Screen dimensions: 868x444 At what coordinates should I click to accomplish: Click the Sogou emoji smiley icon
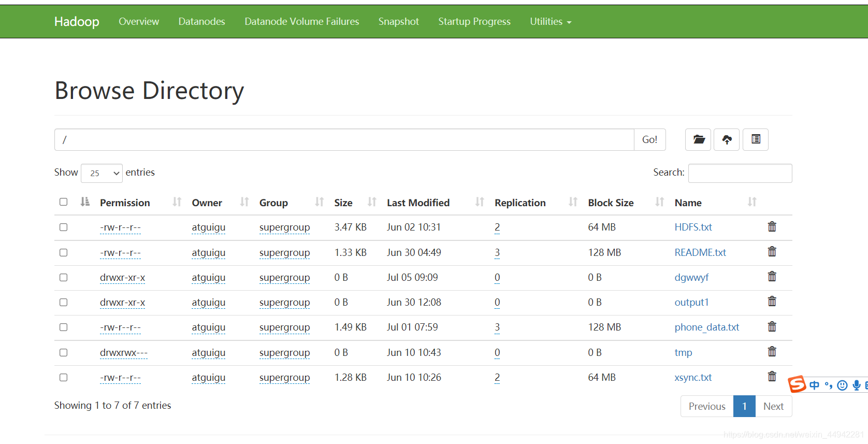coord(843,385)
